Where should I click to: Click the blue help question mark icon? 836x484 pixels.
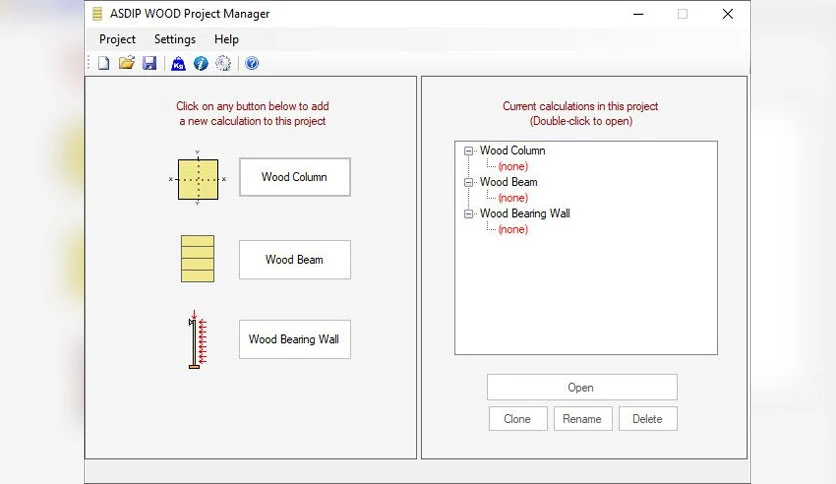tap(252, 63)
